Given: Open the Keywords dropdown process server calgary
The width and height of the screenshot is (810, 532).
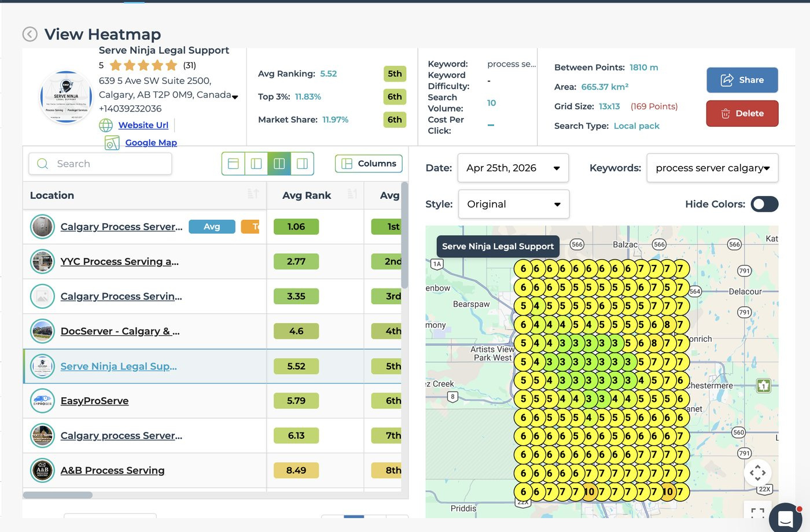Looking at the screenshot, I should click(x=712, y=168).
